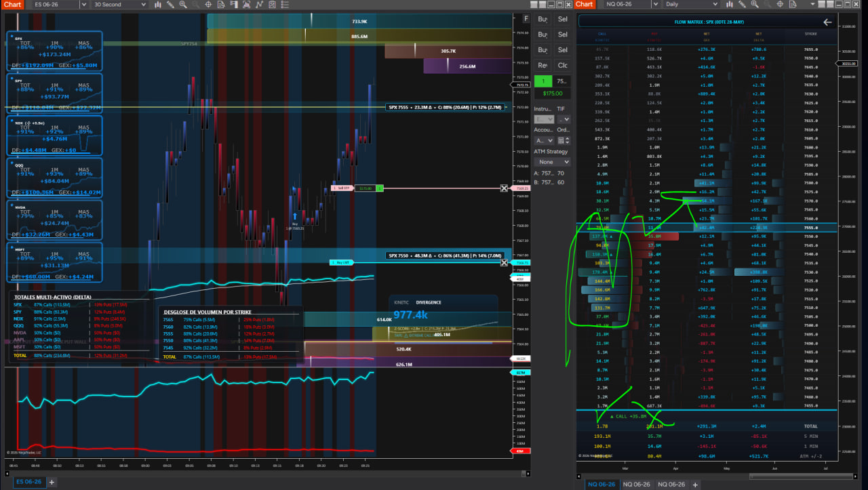Select the active blue NQ 06-26 tab

point(601,484)
